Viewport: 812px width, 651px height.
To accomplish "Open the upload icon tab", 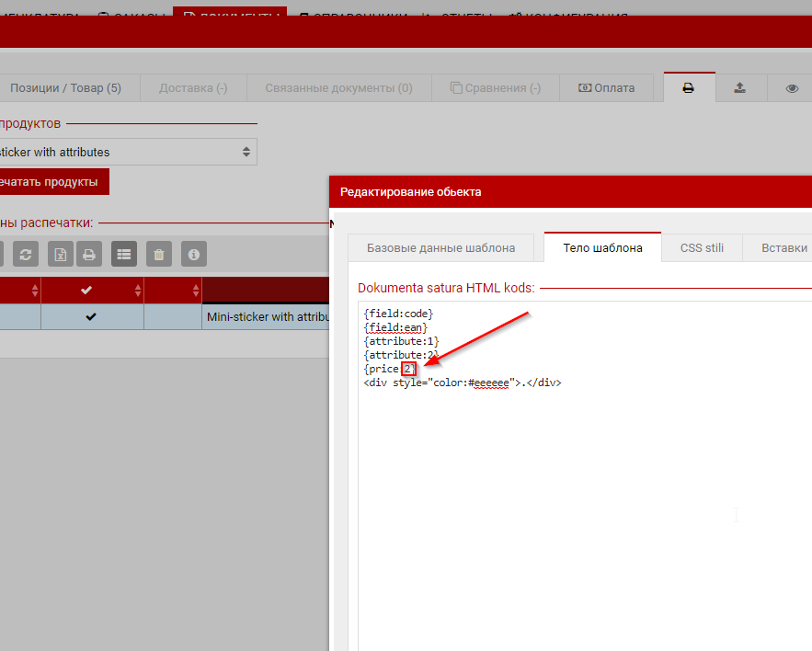I will [739, 88].
